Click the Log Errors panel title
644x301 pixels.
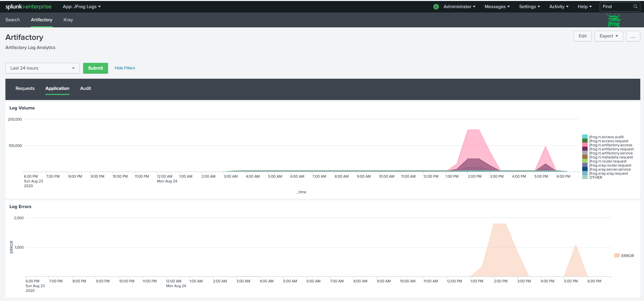[20, 207]
